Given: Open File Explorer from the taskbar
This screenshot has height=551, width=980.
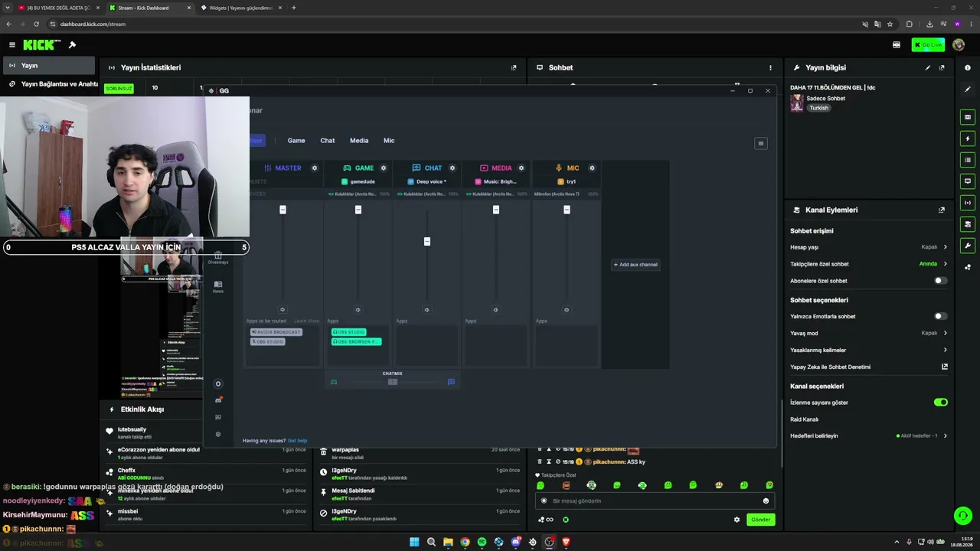Looking at the screenshot, I should click(448, 542).
